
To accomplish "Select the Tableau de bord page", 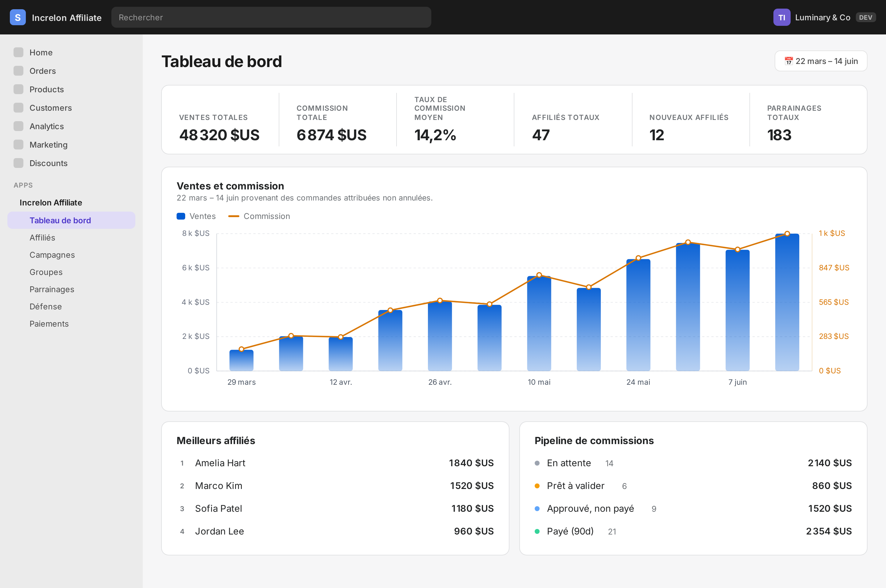I will click(x=71, y=220).
